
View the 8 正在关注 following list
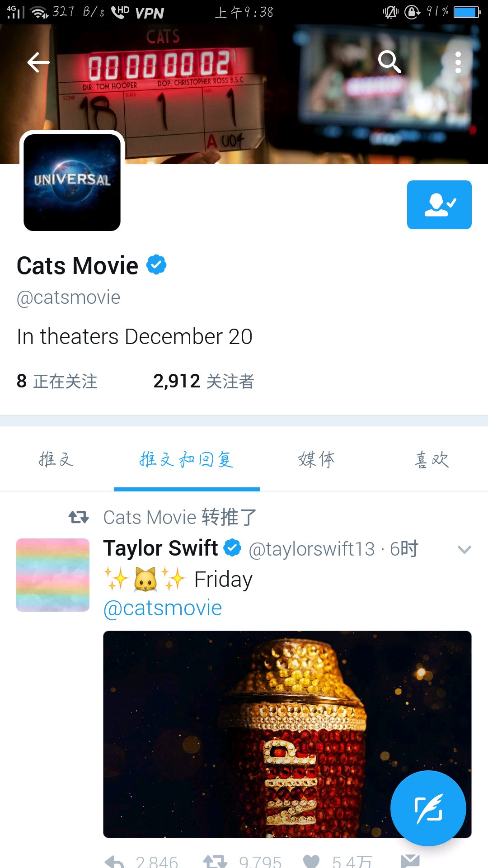click(x=57, y=381)
